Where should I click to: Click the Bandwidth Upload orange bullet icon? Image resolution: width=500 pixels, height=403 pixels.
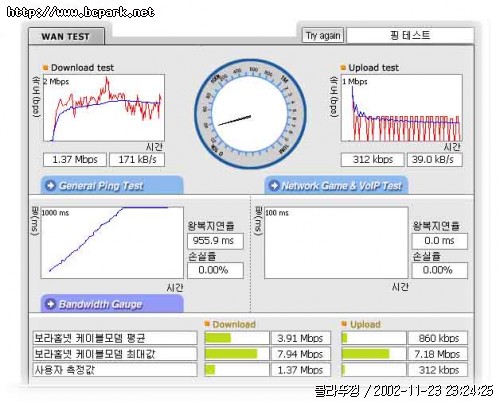(344, 324)
